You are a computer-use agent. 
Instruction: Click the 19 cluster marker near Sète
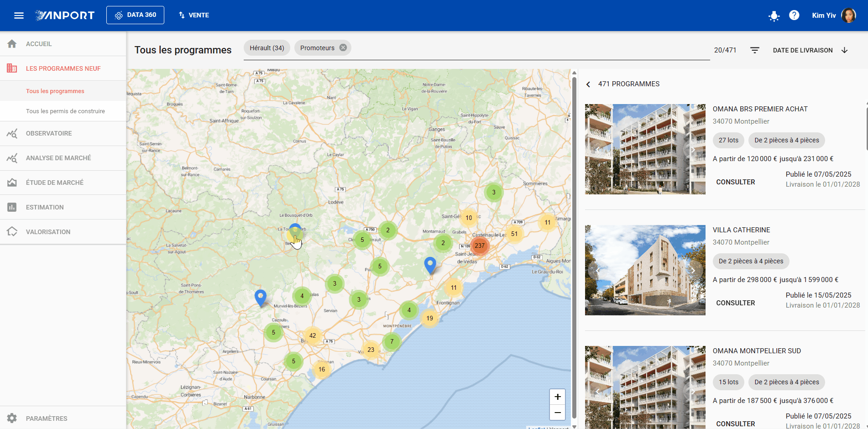(x=429, y=318)
